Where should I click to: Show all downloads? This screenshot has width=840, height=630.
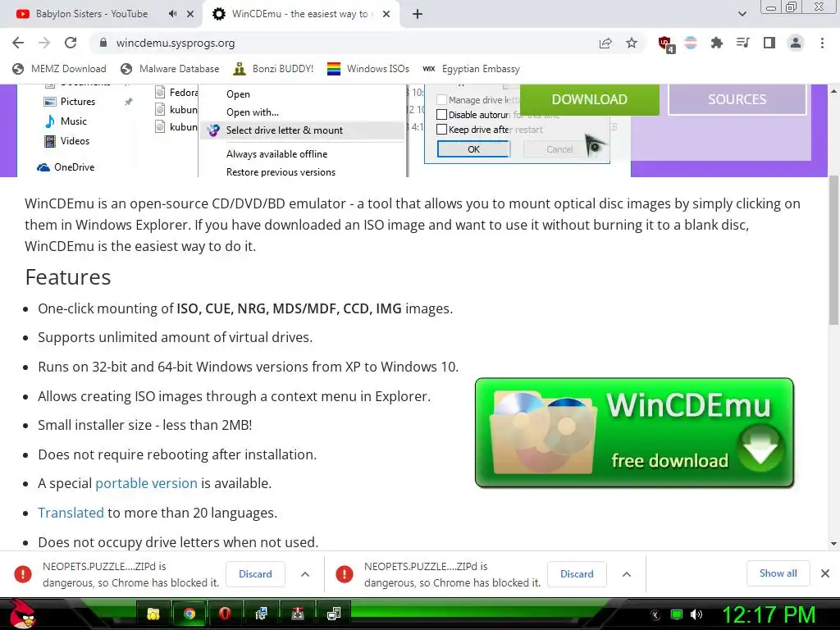click(778, 573)
